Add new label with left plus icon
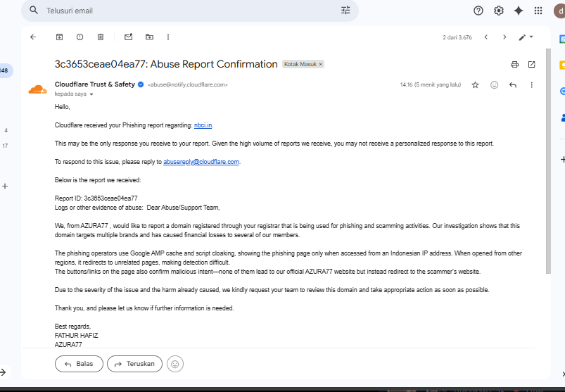The height and width of the screenshot is (392, 565). (5, 186)
